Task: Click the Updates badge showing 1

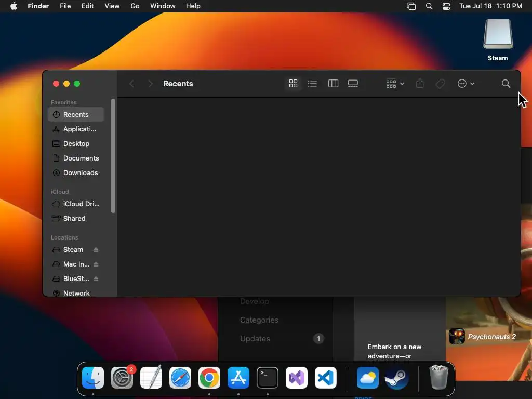Action: coord(318,338)
